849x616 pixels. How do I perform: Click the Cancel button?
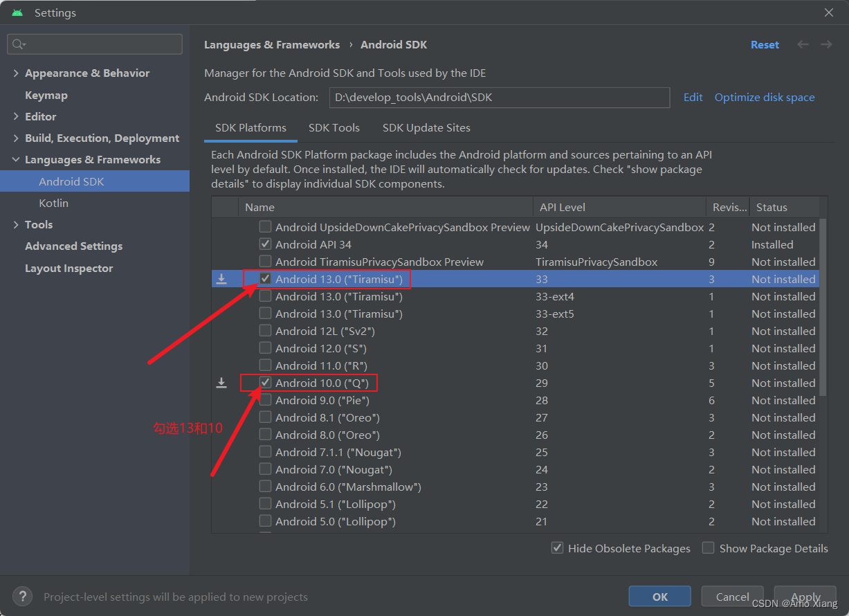click(x=733, y=597)
